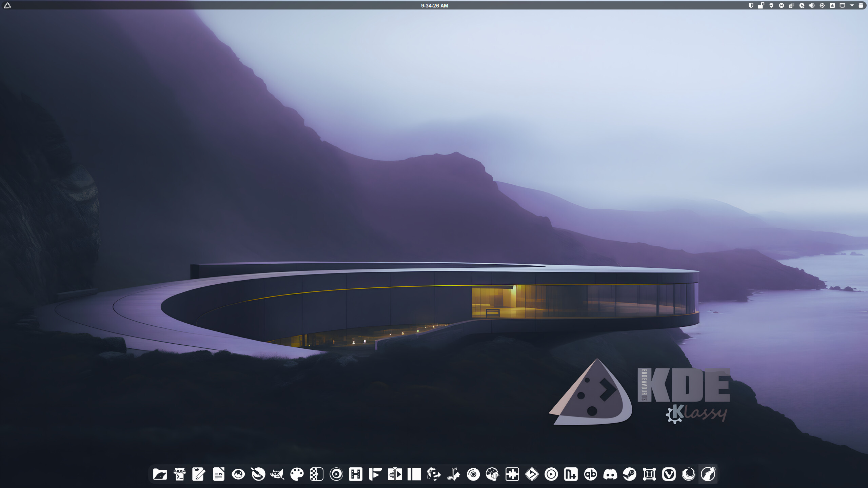Open LibreOffice Writer document icon
868x488 pixels.
pyautogui.click(x=219, y=474)
